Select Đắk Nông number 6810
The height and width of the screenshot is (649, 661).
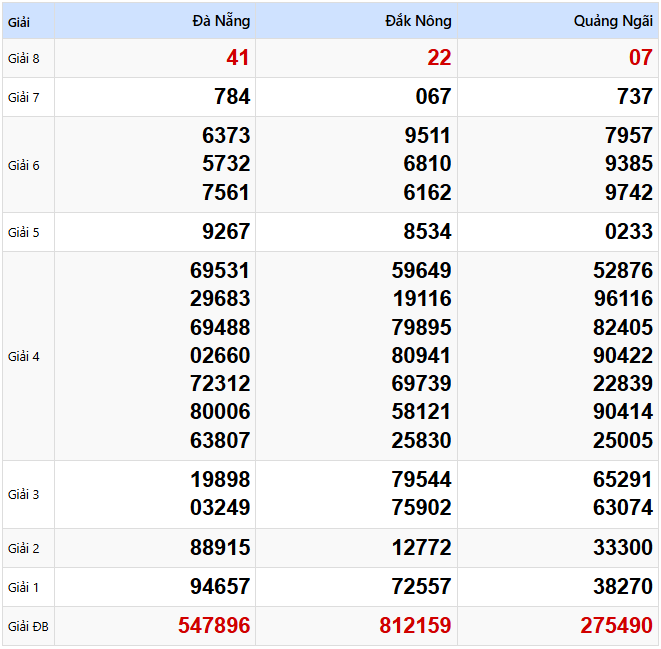(x=427, y=164)
